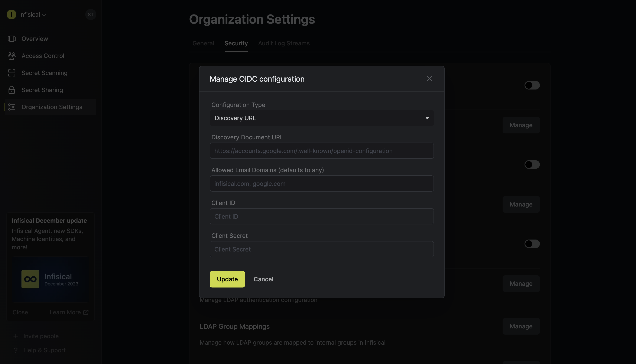Cancel the OIDC configuration dialog
This screenshot has width=636, height=364.
(263, 279)
